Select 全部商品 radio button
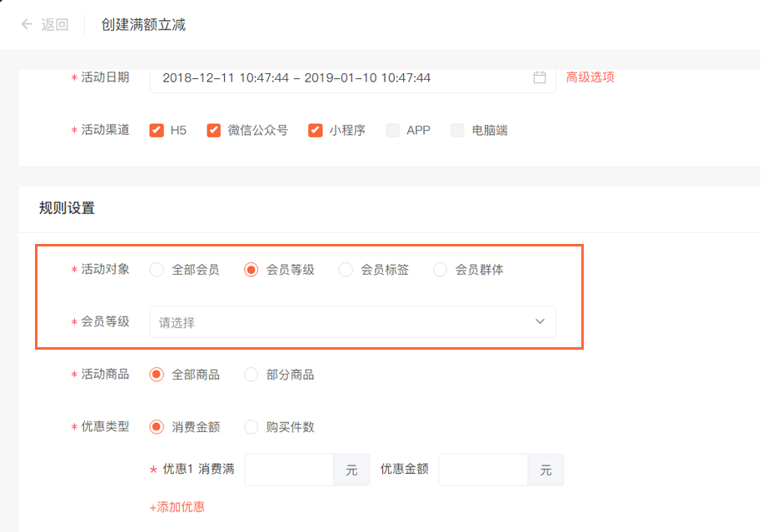 157,375
